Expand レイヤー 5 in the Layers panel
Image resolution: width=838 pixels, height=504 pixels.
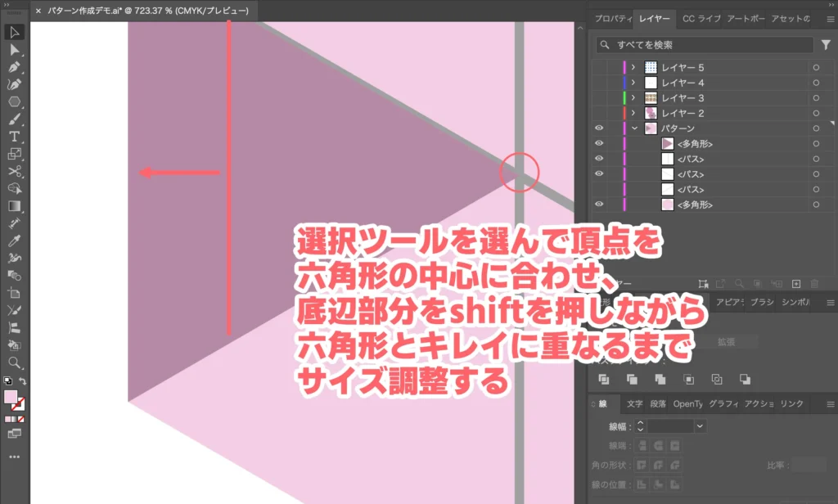(x=632, y=68)
